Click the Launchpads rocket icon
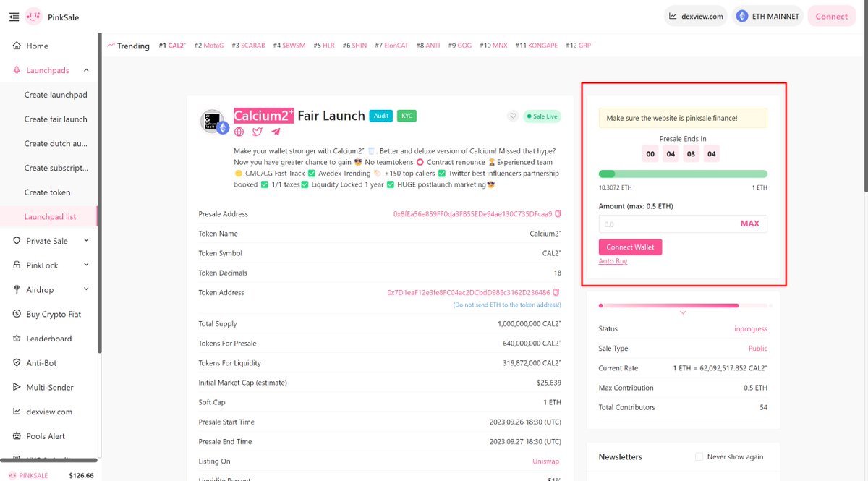Image resolution: width=868 pixels, height=481 pixels. tap(18, 70)
